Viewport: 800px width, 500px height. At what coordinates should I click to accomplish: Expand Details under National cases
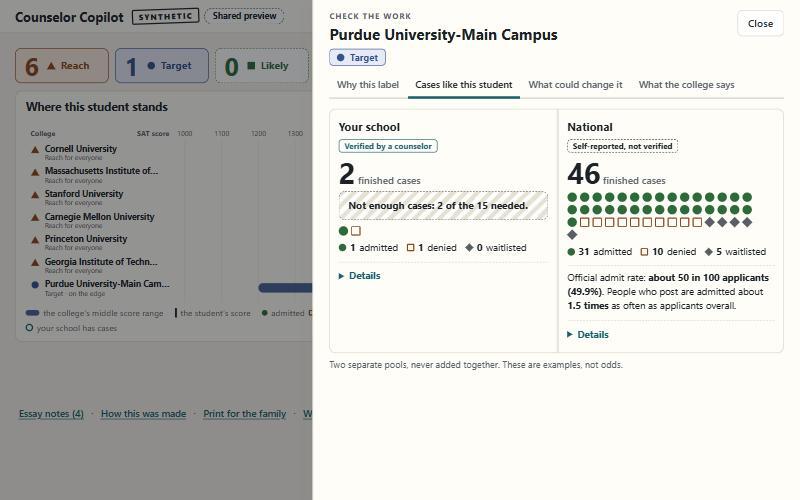(x=588, y=335)
